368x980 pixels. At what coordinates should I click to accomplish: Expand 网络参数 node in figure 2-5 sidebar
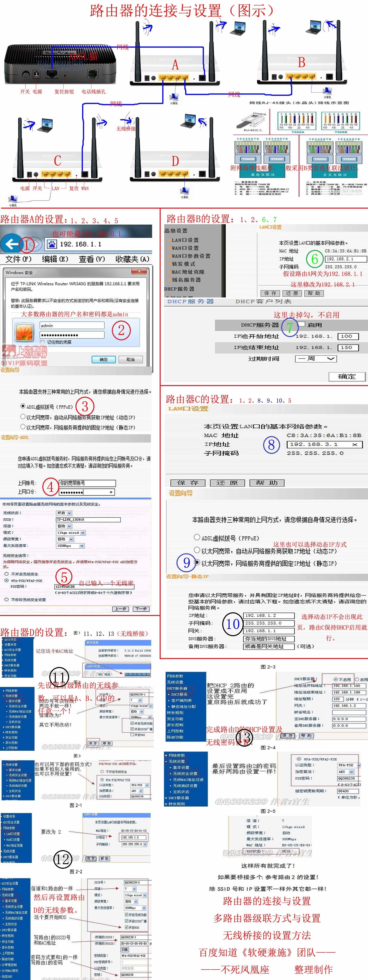[166, 756]
